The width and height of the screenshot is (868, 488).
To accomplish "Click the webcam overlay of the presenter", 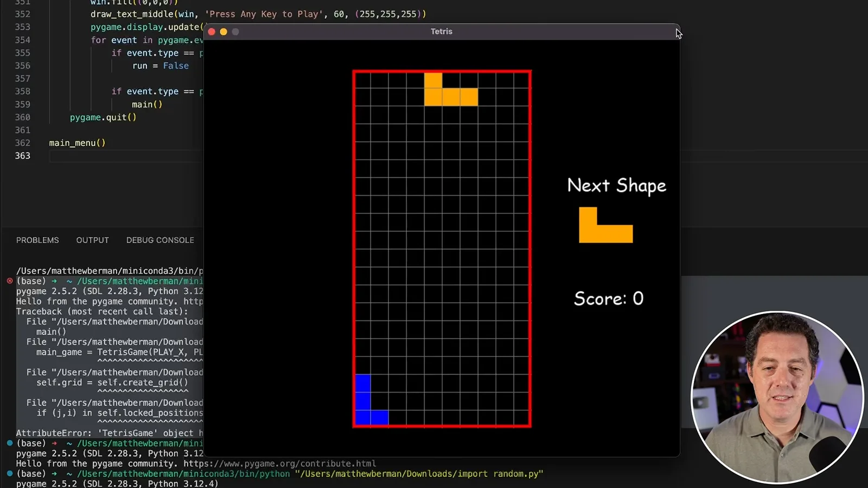I will click(x=777, y=397).
